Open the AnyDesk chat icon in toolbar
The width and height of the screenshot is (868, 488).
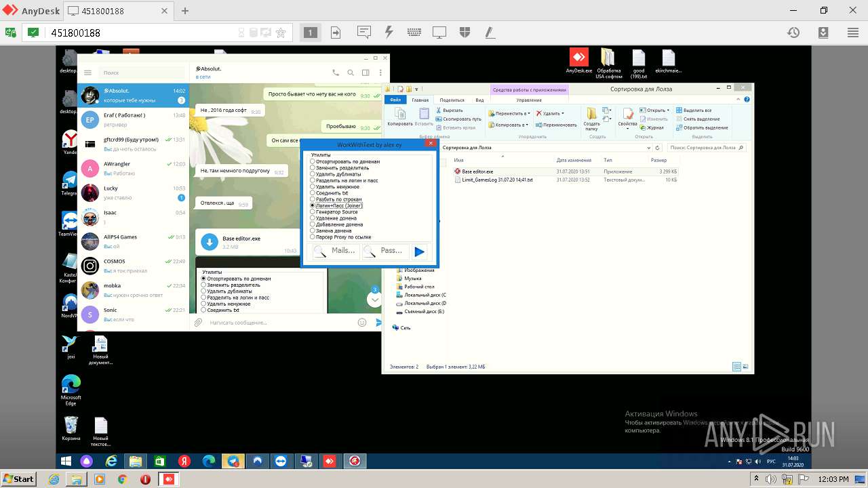coord(364,32)
